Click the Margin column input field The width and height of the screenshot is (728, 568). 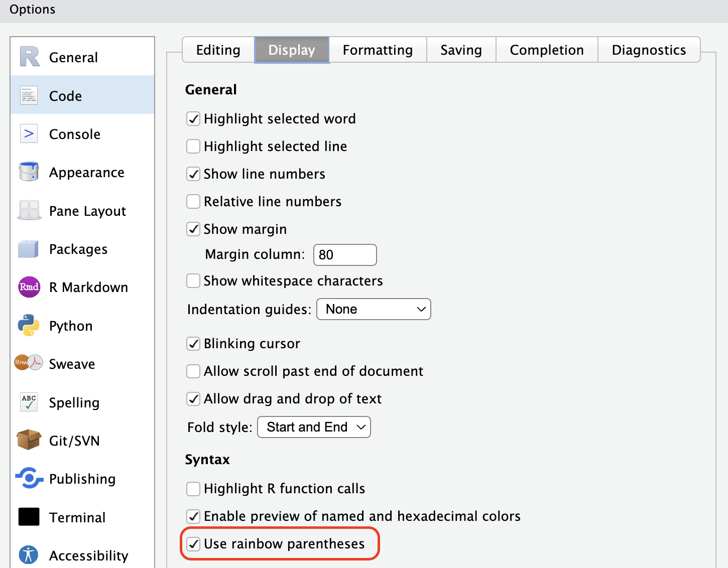coord(345,255)
